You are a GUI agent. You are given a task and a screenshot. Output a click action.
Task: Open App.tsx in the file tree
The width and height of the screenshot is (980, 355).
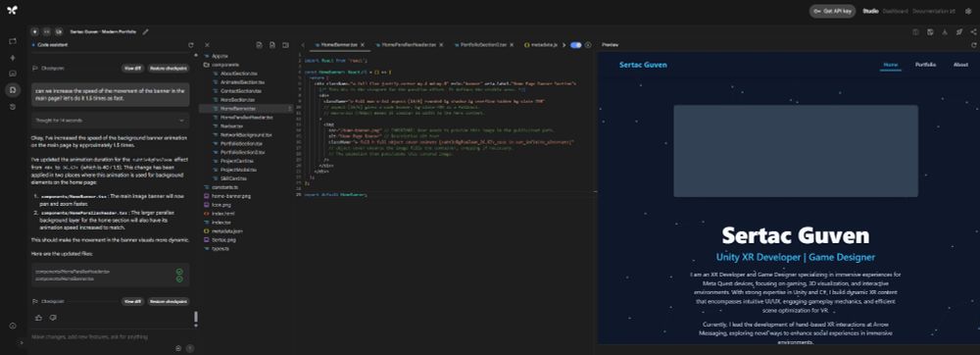click(x=220, y=56)
